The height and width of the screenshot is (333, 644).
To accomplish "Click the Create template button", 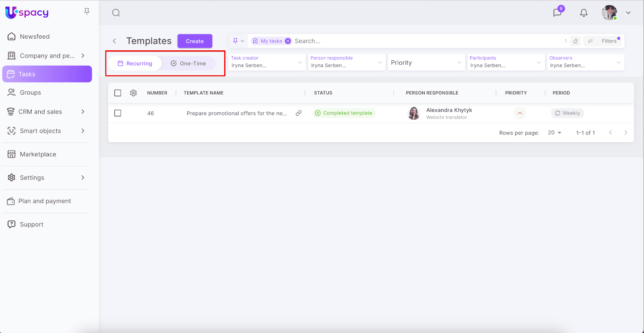I will coord(195,41).
